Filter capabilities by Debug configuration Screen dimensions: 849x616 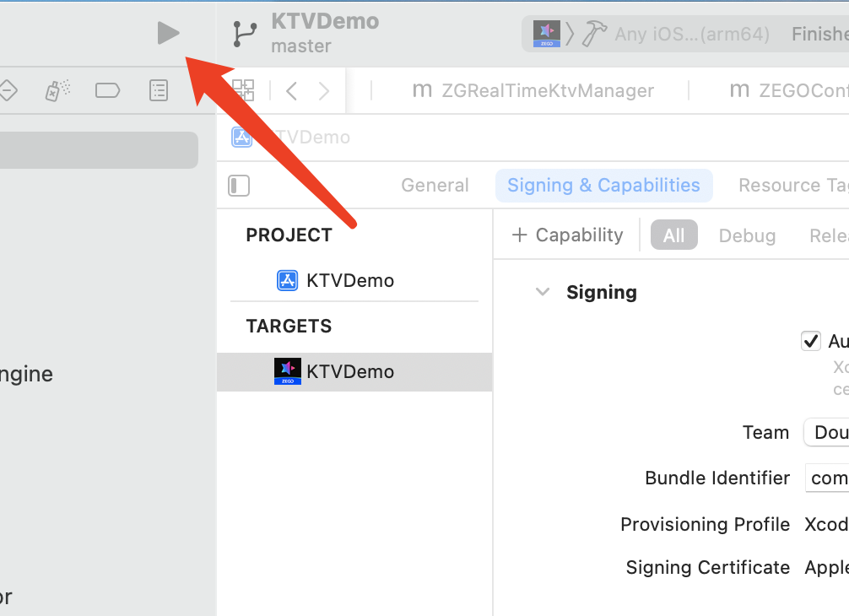[x=747, y=235]
